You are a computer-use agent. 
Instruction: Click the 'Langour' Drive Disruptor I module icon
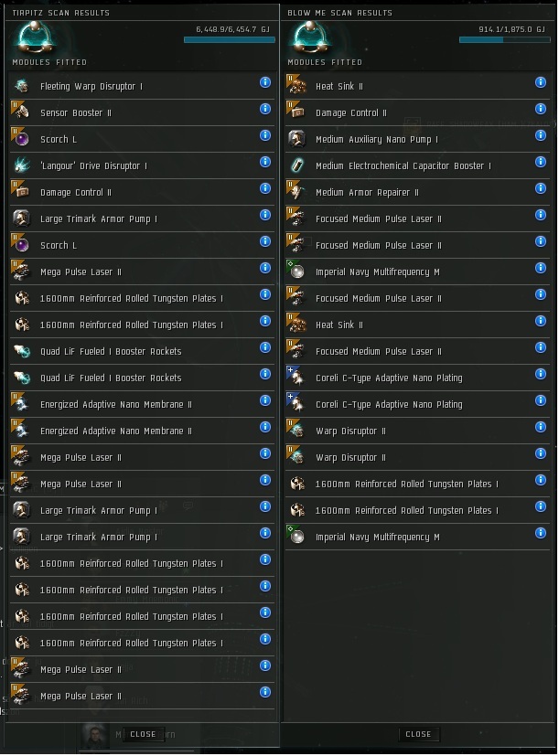pos(21,166)
